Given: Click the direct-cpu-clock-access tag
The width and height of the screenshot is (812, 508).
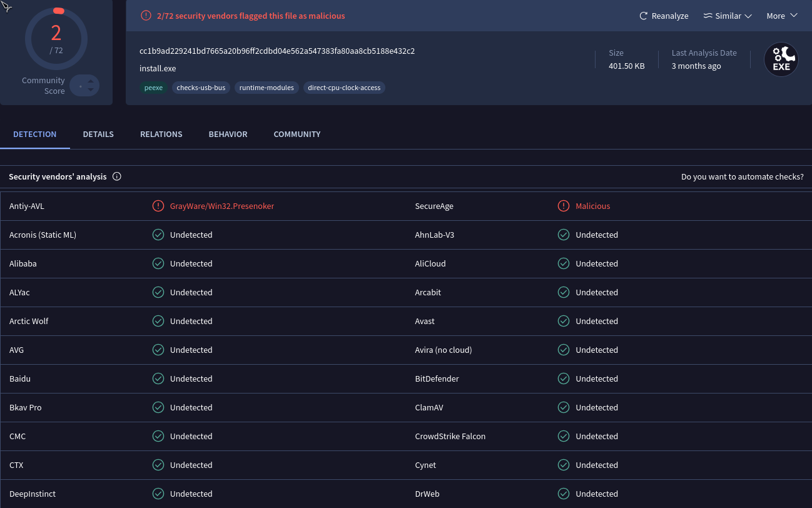Looking at the screenshot, I should [344, 88].
